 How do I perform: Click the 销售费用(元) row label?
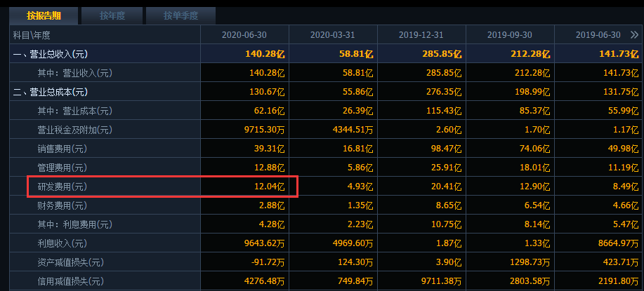pyautogui.click(x=63, y=149)
